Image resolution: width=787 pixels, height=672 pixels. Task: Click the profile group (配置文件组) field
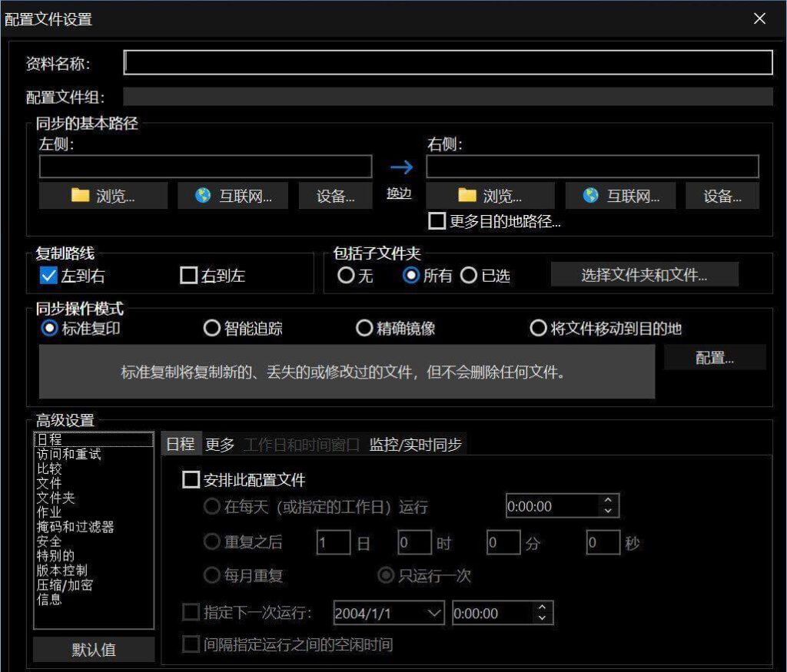[x=448, y=97]
